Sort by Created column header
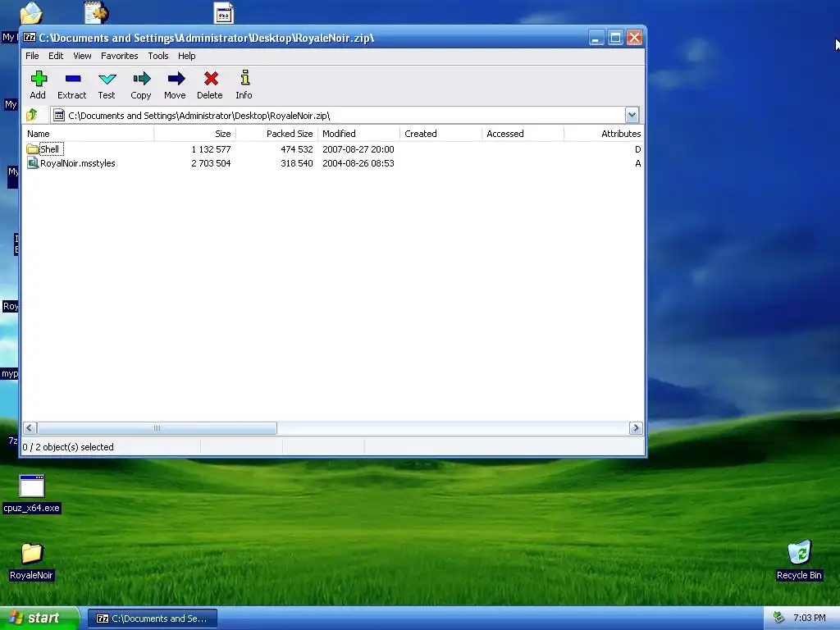This screenshot has width=840, height=630. tap(441, 134)
